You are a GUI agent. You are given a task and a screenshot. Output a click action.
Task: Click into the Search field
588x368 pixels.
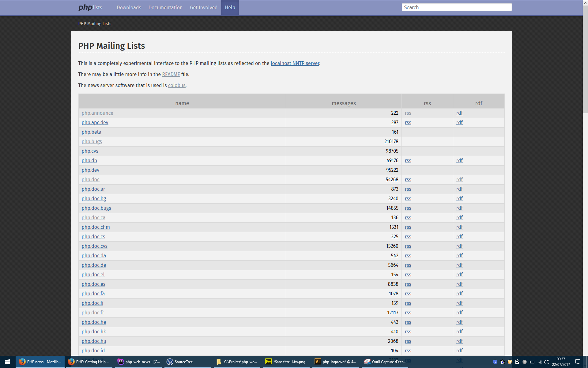pyautogui.click(x=456, y=7)
